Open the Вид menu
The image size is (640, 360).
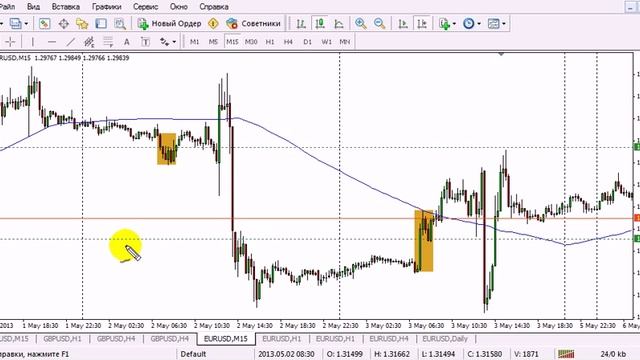coord(33,7)
